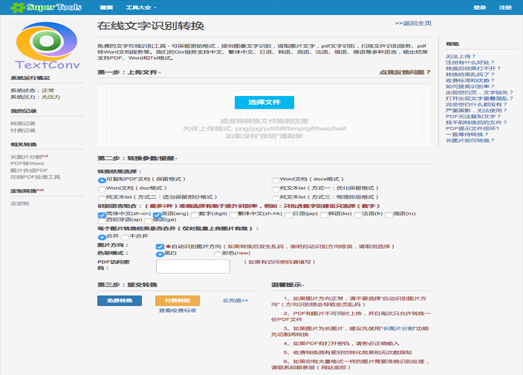Enable the 西班牙语(sp) checkbox

coord(102,221)
